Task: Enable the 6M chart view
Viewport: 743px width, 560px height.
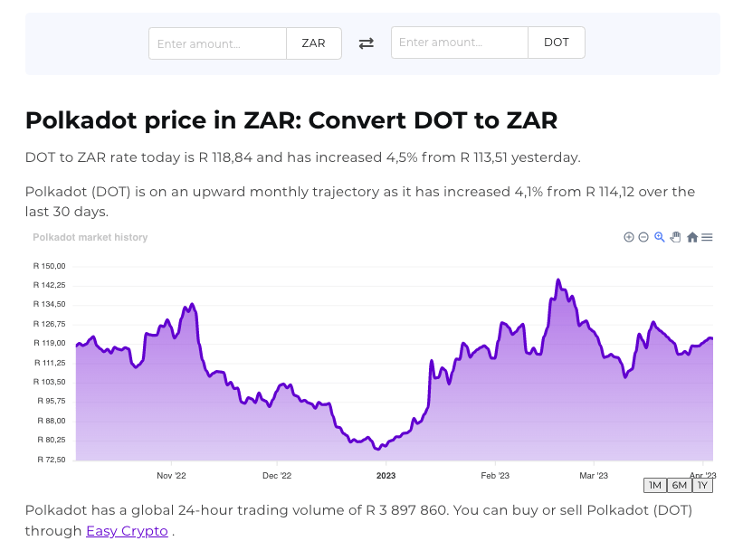Action: click(678, 485)
